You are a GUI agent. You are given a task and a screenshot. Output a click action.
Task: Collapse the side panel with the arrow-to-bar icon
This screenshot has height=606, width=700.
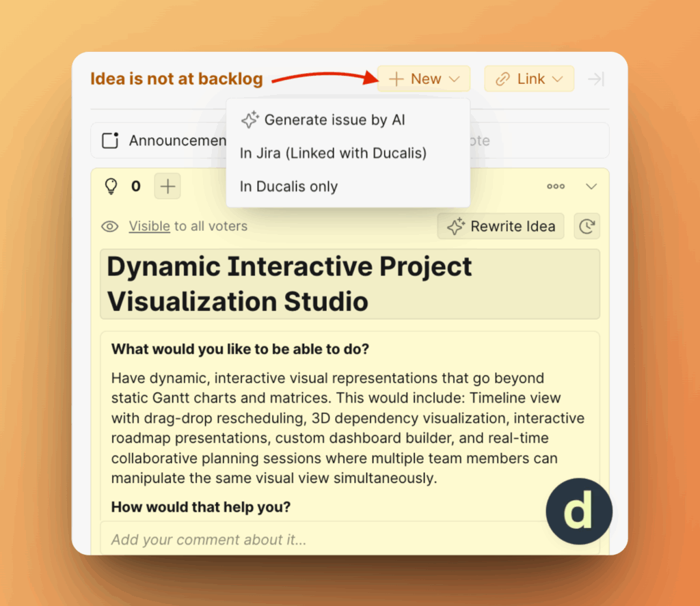pos(596,79)
